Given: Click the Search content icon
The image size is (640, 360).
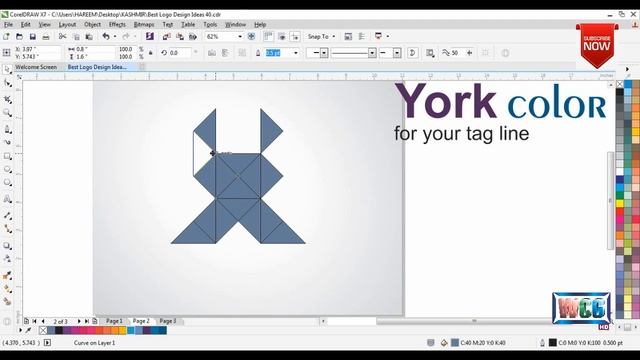Looking at the screenshot, I should coord(150,37).
